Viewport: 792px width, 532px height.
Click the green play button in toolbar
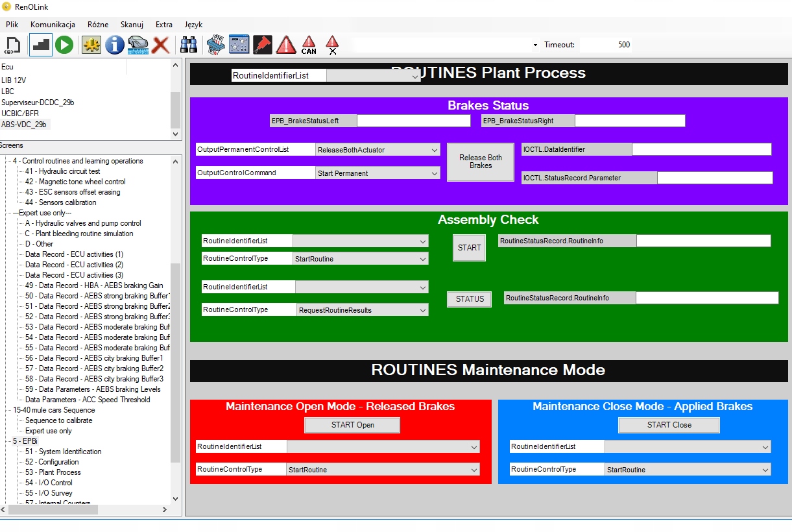[x=64, y=45]
